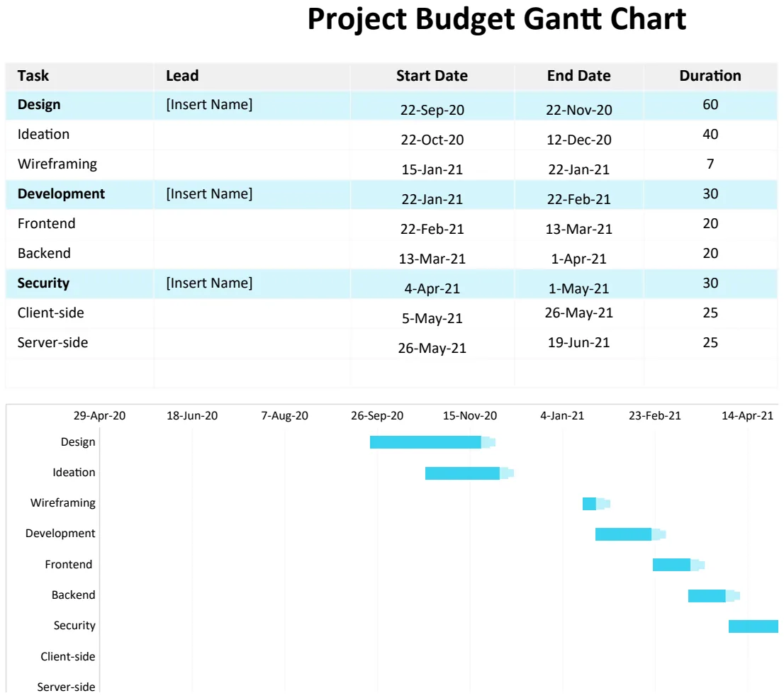Viewport: 784px width, 698px height.
Task: Select [Insert Name] lead in Design row
Action: click(x=209, y=104)
